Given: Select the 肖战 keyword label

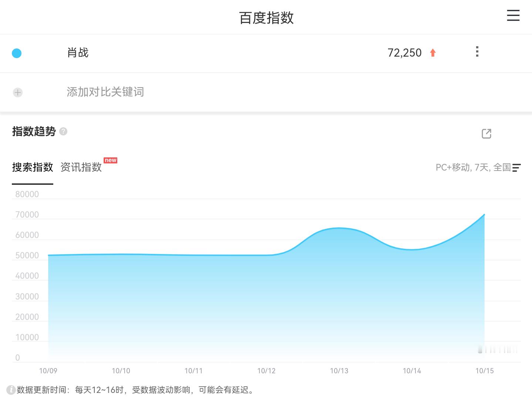Looking at the screenshot, I should click(x=78, y=53).
